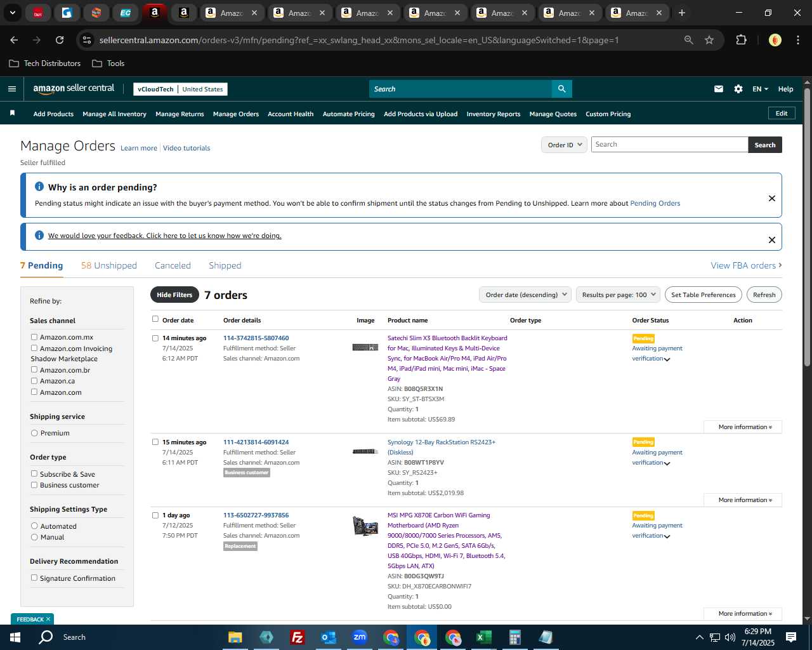Click the Synology RackStation product thumbnail
The image size is (812, 650).
tap(365, 451)
